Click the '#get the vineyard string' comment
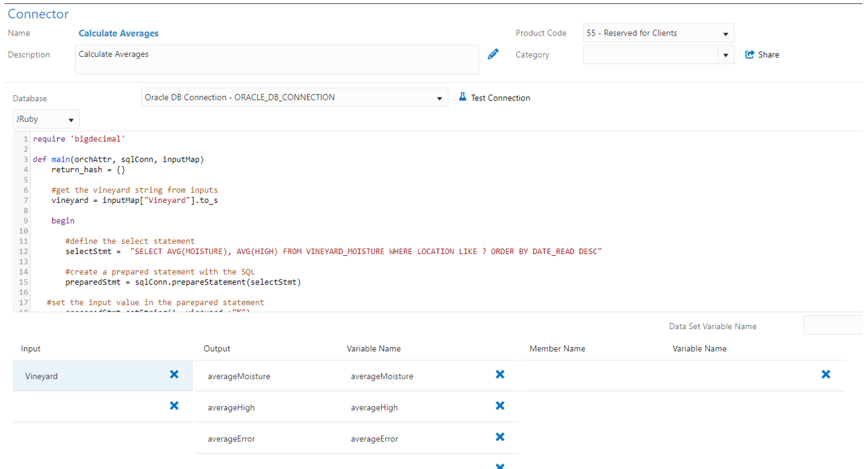Viewport: 868px width, 469px height. [x=135, y=190]
